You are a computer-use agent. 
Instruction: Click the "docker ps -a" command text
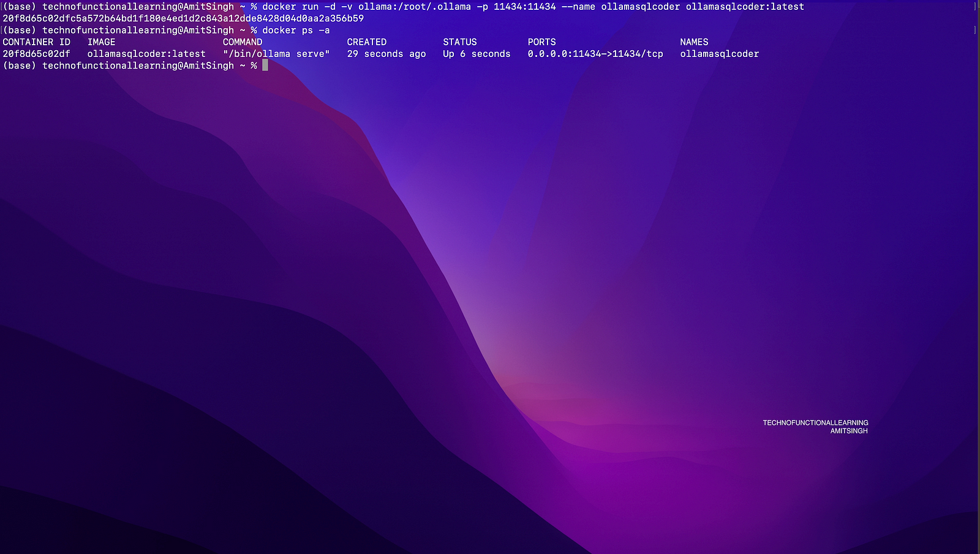[x=296, y=30]
